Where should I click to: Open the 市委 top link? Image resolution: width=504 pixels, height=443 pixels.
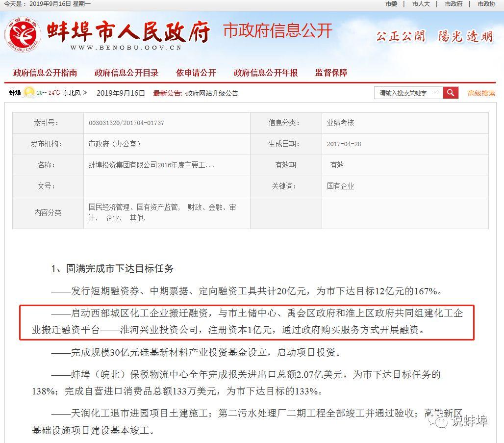391,4
